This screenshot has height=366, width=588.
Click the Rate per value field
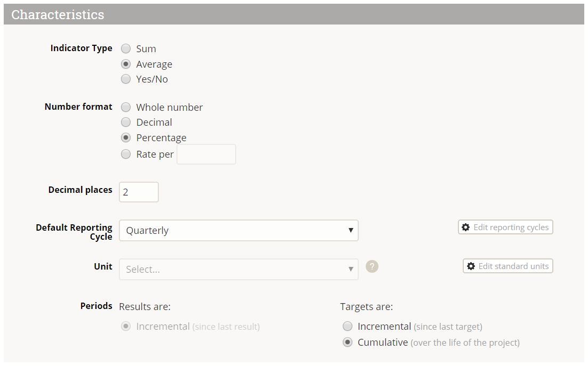tap(206, 154)
